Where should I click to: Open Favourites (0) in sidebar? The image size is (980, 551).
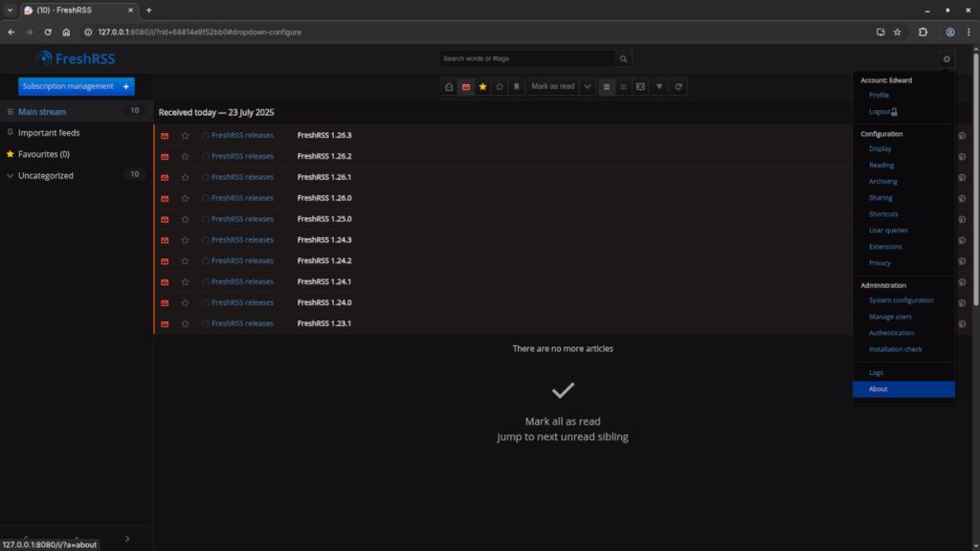click(x=44, y=154)
